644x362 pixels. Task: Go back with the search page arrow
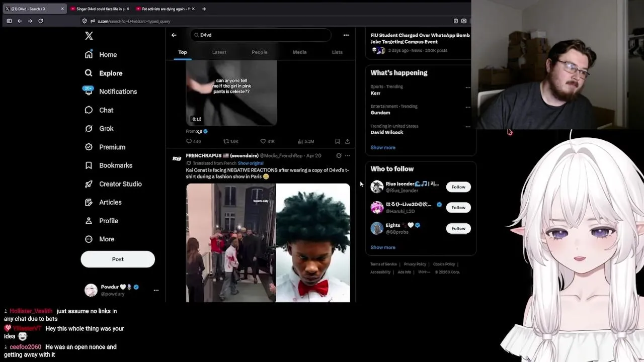click(x=174, y=35)
